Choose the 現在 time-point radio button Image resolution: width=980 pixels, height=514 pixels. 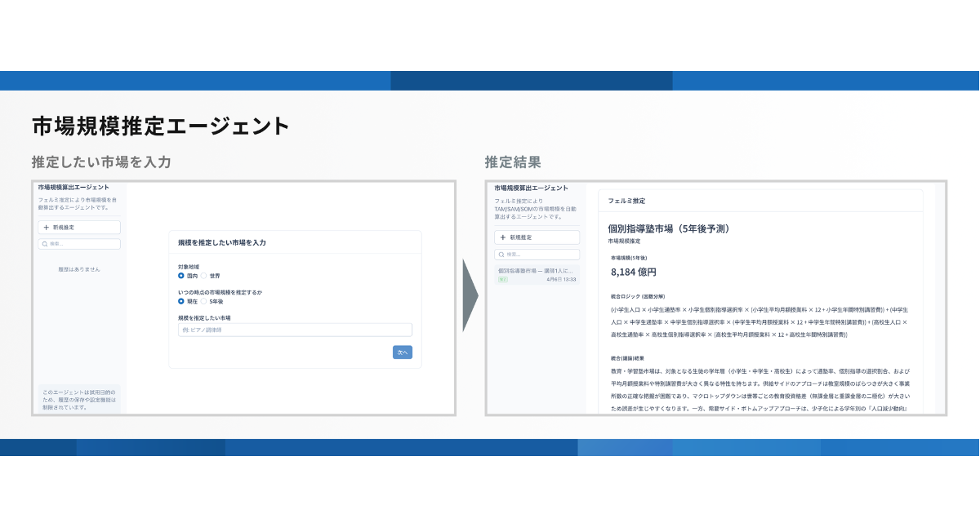[181, 301]
